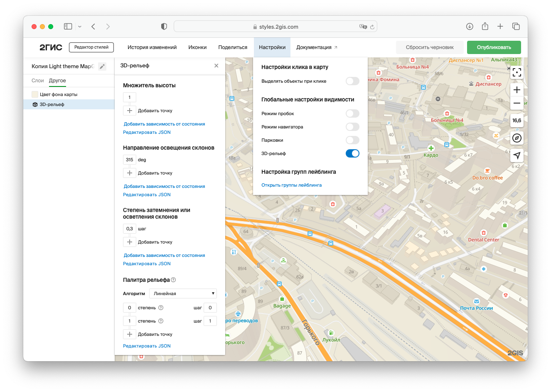This screenshot has width=551, height=392.
Task: Close the 3D-рельеф panel
Action: [x=216, y=66]
